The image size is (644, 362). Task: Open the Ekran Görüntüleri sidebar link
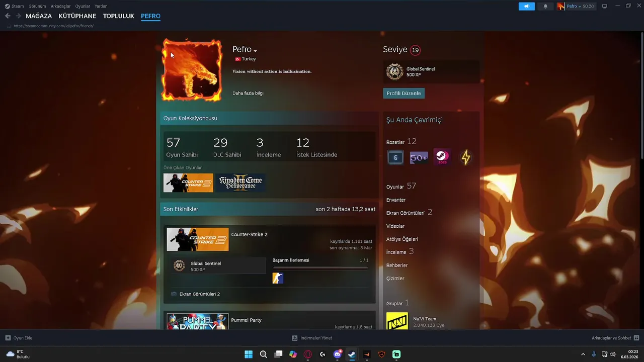pyautogui.click(x=406, y=213)
